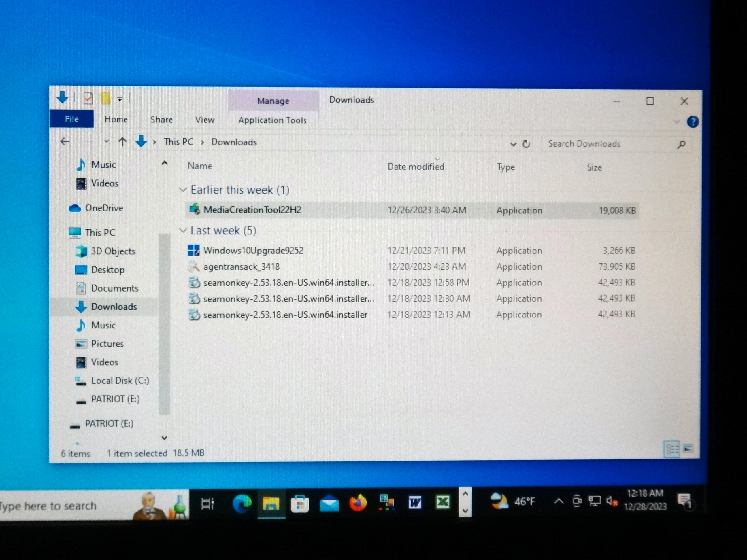
Task: Expand the ribbon with chevron
Action: pyautogui.click(x=677, y=122)
